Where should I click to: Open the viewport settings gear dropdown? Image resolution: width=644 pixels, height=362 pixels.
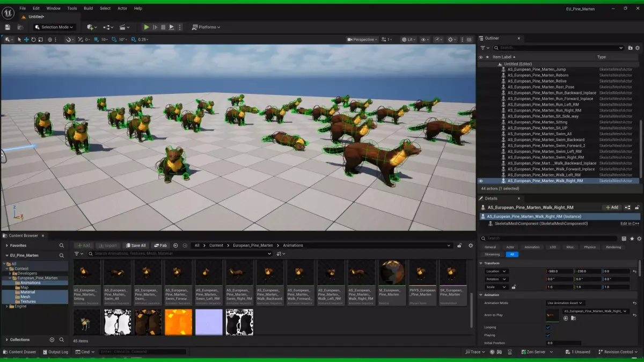tap(452, 40)
